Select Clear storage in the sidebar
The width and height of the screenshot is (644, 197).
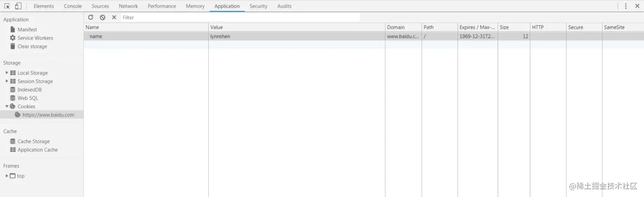[32, 46]
